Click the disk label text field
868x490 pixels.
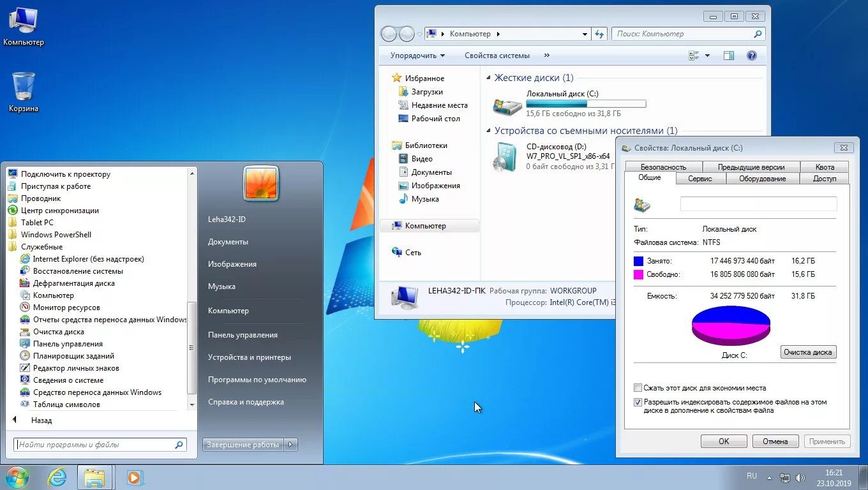click(758, 204)
